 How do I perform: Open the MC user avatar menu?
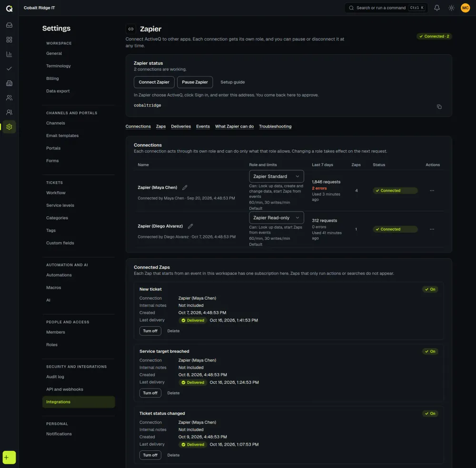point(466,8)
